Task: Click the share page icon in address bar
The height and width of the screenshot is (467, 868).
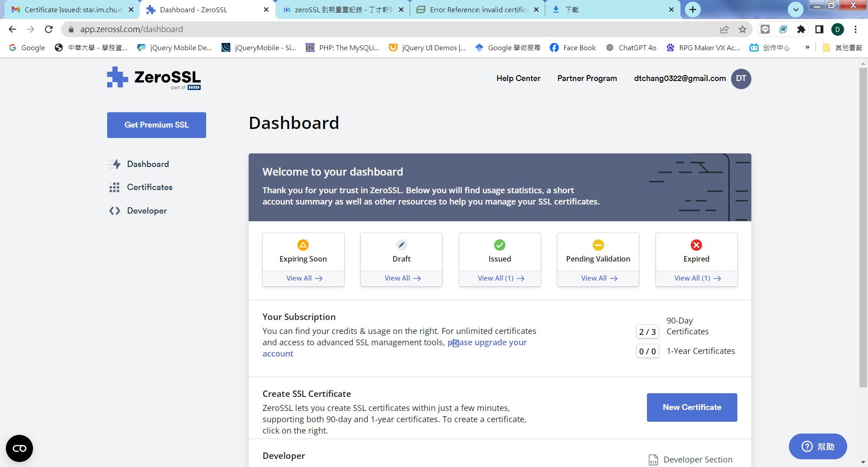Action: click(724, 29)
